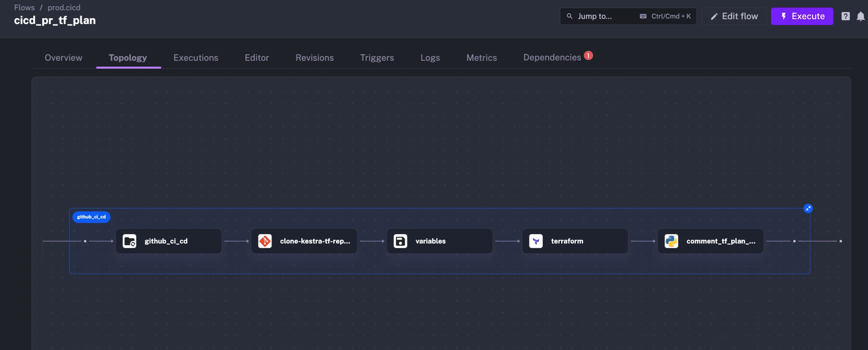Screen dimensions: 868x350
Task: Click the github_ci_cd group label pill
Action: point(91,217)
